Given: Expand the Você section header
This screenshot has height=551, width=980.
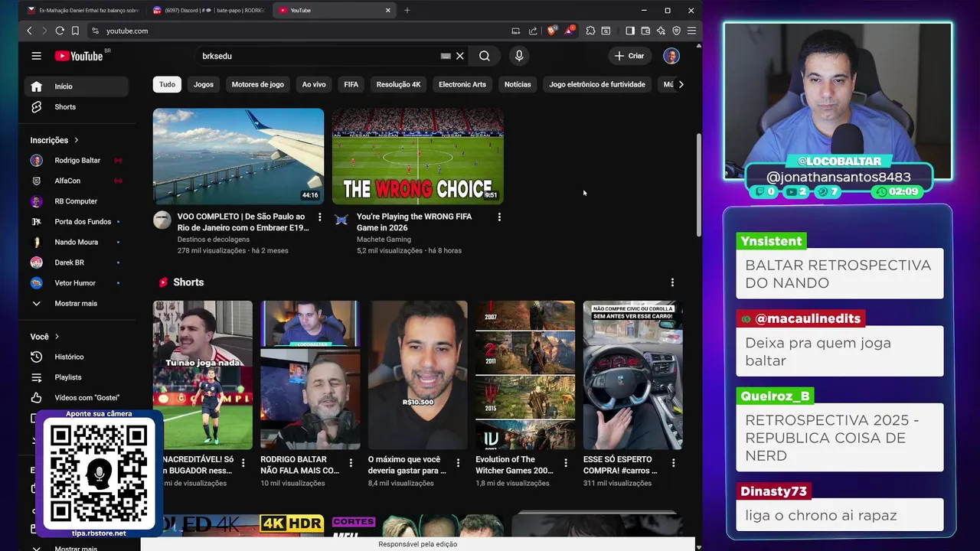Looking at the screenshot, I should pos(44,337).
